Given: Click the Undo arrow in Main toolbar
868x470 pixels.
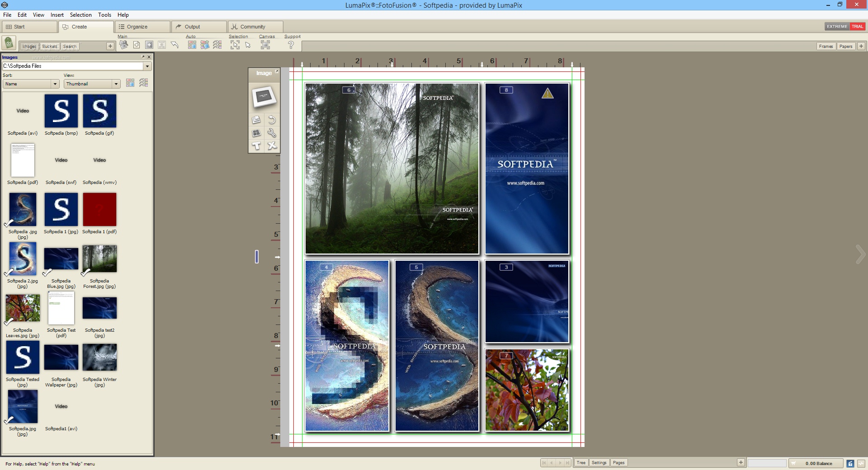Looking at the screenshot, I should click(x=175, y=45).
